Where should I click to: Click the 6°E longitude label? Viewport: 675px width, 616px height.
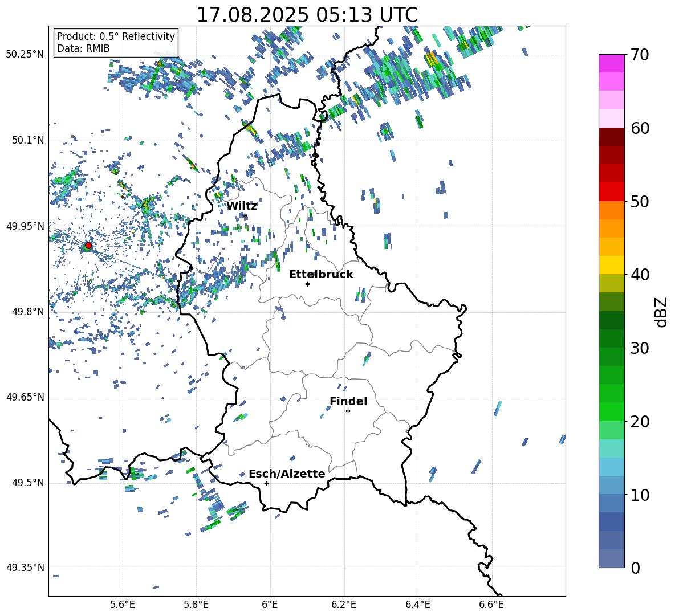click(270, 605)
